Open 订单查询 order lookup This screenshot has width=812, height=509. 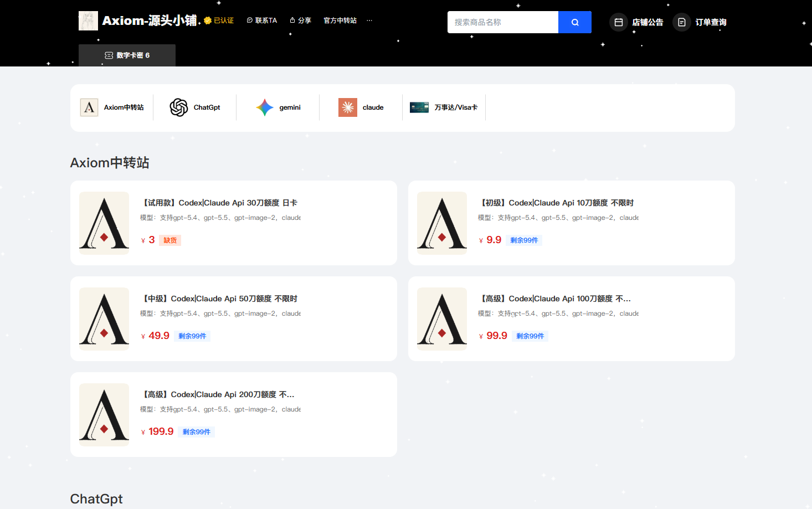700,22
